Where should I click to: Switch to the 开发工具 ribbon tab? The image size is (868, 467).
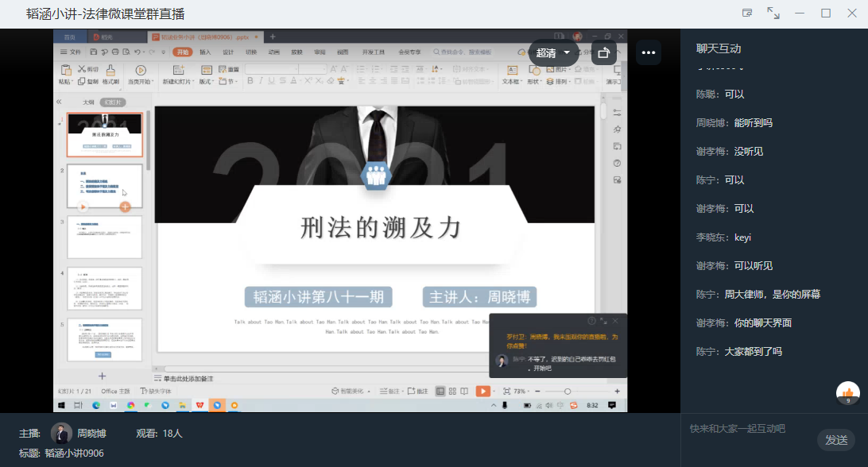pos(373,52)
